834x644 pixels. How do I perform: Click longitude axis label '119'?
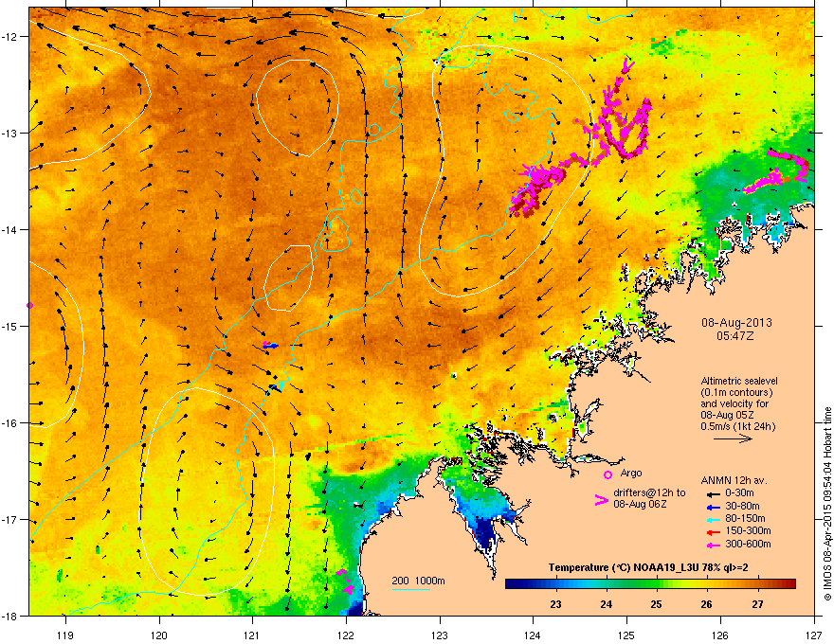click(65, 635)
